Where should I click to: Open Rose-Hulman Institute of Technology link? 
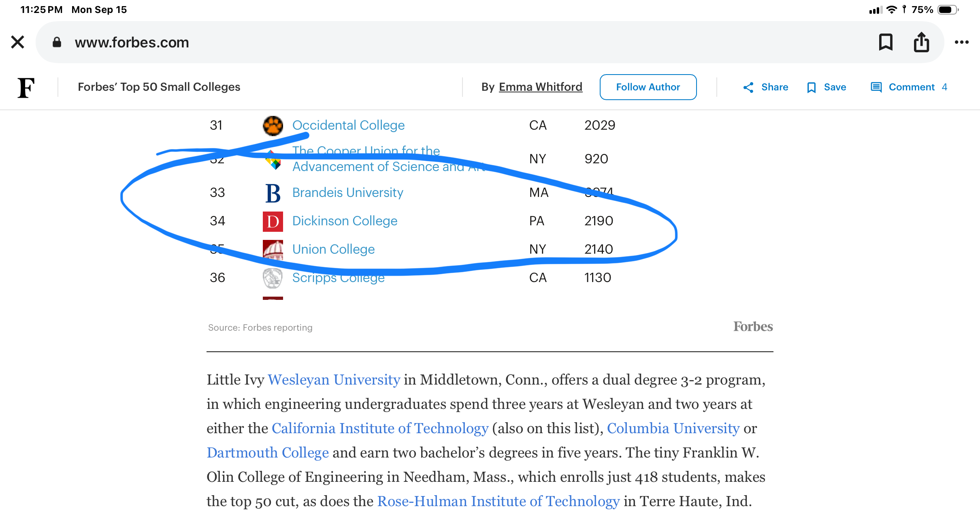pos(498,502)
